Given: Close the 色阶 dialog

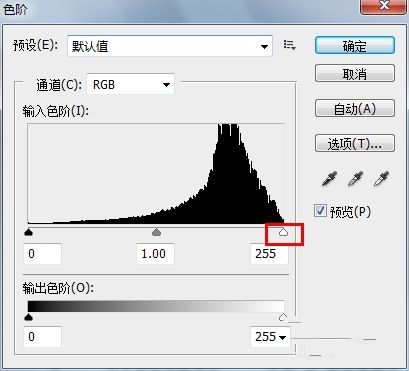Looking at the screenshot, I should pos(384,6).
